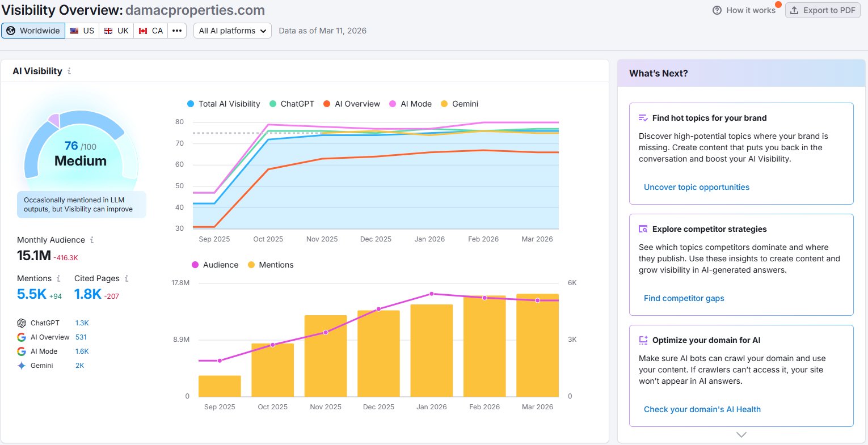Click the Worldwide globe icon
Viewport: 868px width, 445px height.
(x=11, y=31)
